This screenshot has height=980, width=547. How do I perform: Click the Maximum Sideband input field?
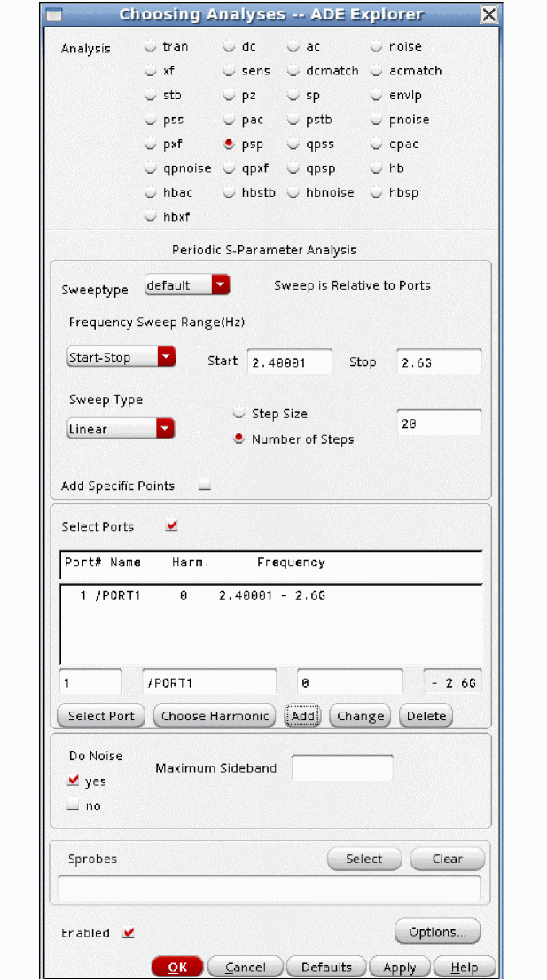[341, 768]
